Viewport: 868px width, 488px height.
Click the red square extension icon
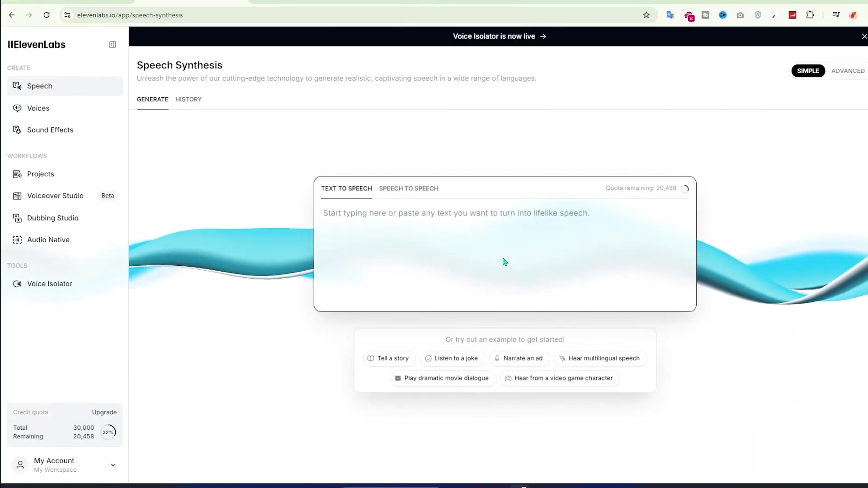(793, 15)
